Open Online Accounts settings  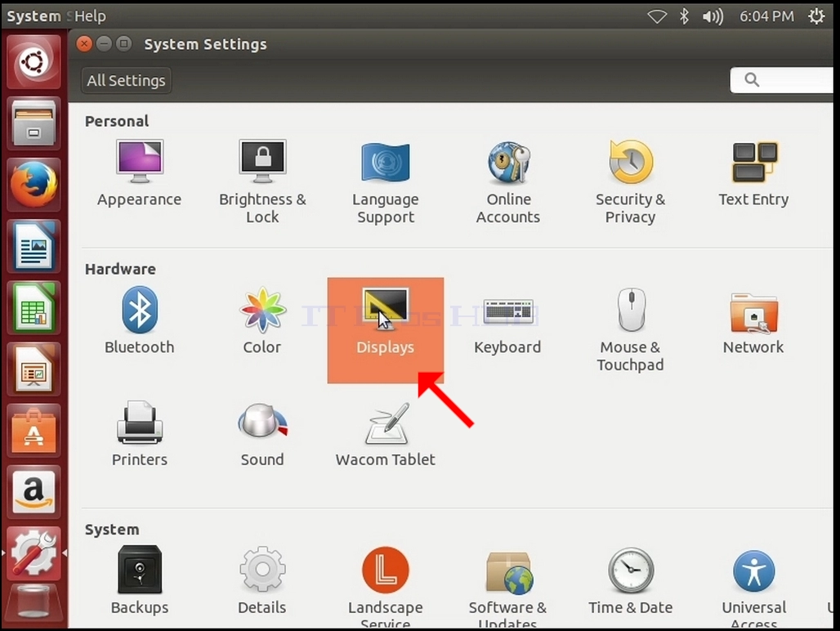pos(508,182)
